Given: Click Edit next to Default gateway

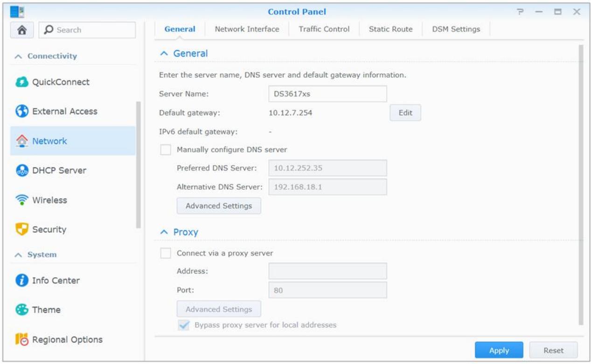Looking at the screenshot, I should coord(405,112).
